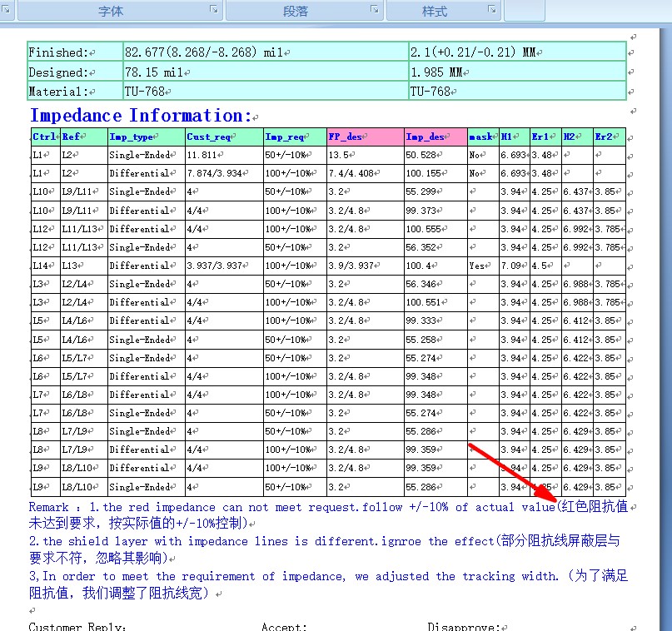Click the '2.the shield layer' remark line
Image resolution: width=672 pixels, height=631 pixels.
tap(325, 541)
